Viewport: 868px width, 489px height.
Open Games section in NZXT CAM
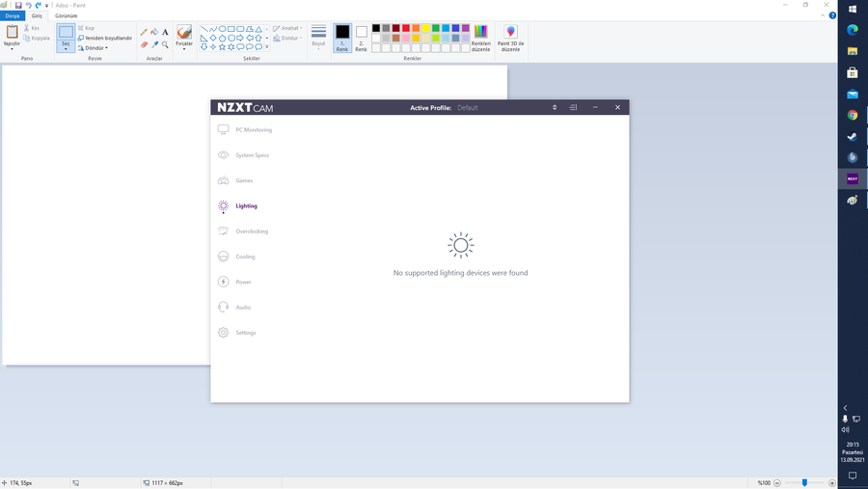[235, 180]
